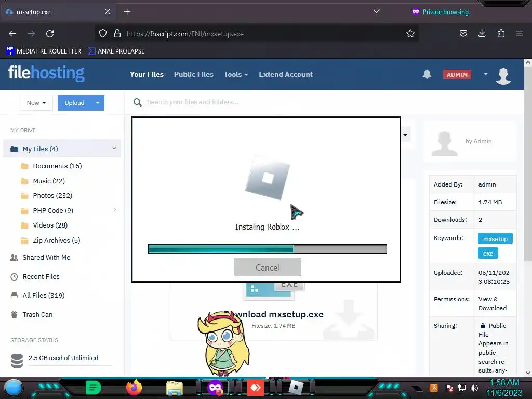The height and width of the screenshot is (399, 532).
Task: Expand the Upload options arrow
Action: click(x=98, y=103)
